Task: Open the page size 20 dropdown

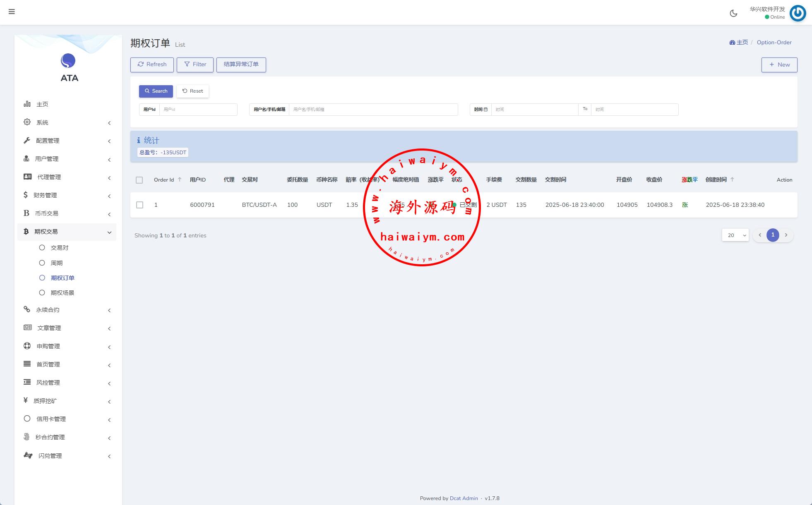Action: tap(735, 235)
